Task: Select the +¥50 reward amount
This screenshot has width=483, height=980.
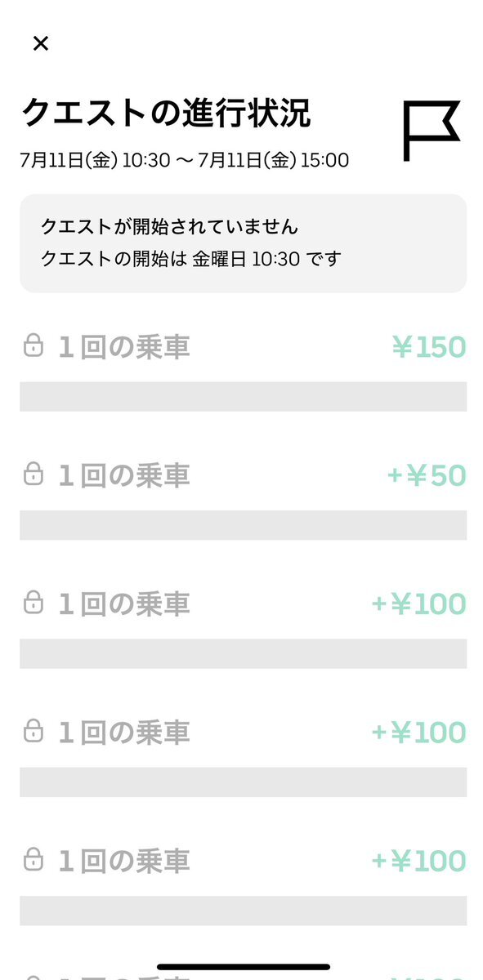Action: coord(427,475)
